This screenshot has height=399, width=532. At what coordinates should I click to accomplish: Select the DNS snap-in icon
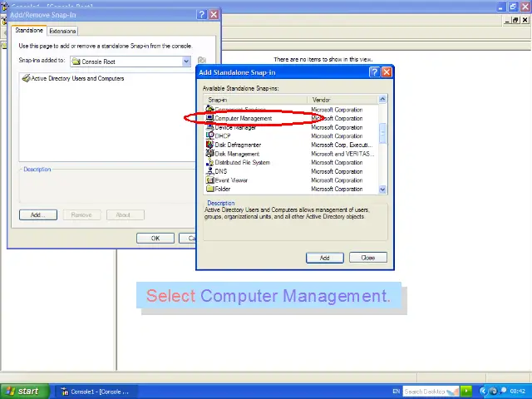tap(209, 171)
